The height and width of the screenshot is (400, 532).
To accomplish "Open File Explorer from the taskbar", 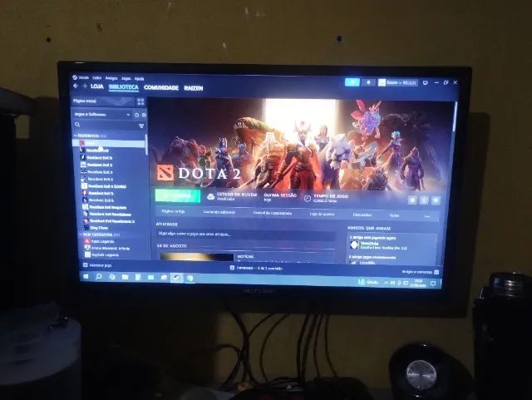I will 125,278.
